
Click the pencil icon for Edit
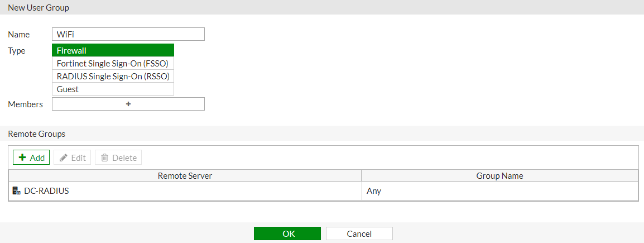(x=64, y=158)
